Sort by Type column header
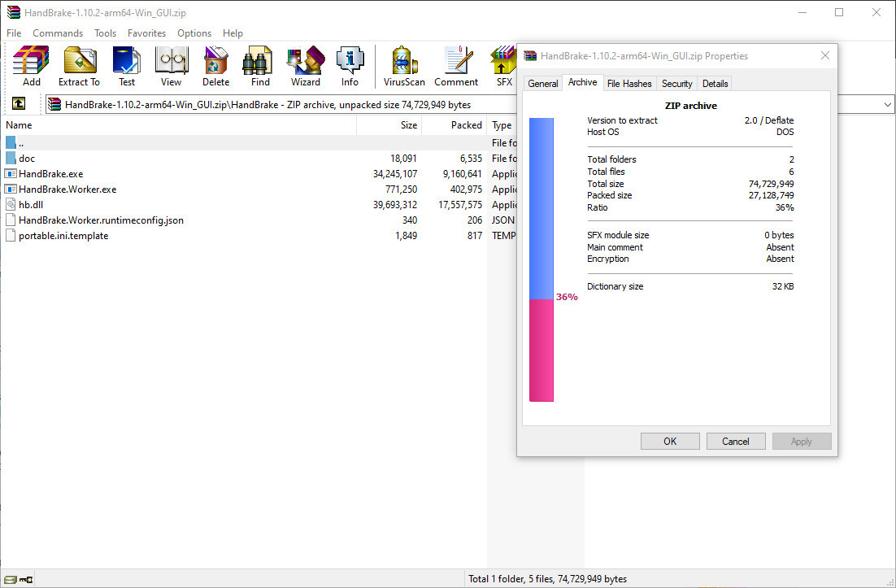This screenshot has height=588, width=896. (x=502, y=125)
